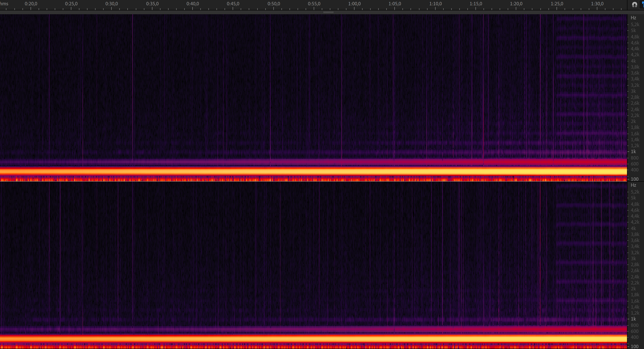Click the 400 mark on lower frequency scale
The image size is (644, 349).
point(634,337)
